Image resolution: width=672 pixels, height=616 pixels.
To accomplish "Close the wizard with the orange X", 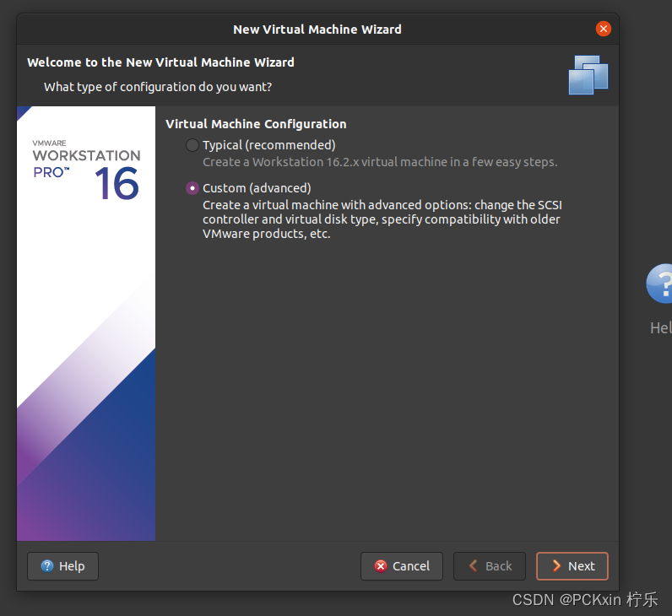I will click(603, 29).
